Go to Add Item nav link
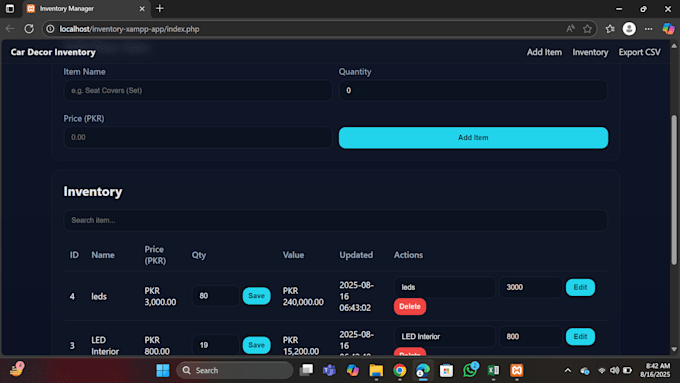The width and height of the screenshot is (680, 383). coord(544,52)
